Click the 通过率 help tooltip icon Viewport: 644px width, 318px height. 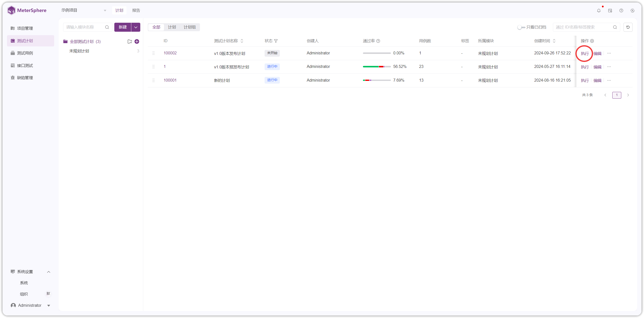(x=378, y=41)
